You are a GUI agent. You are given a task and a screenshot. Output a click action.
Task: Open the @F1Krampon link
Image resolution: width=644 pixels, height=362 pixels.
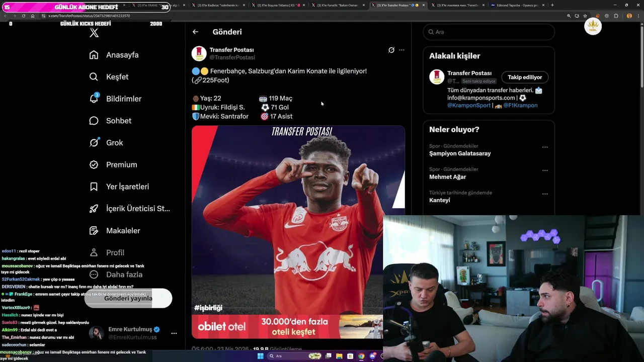coord(520,105)
